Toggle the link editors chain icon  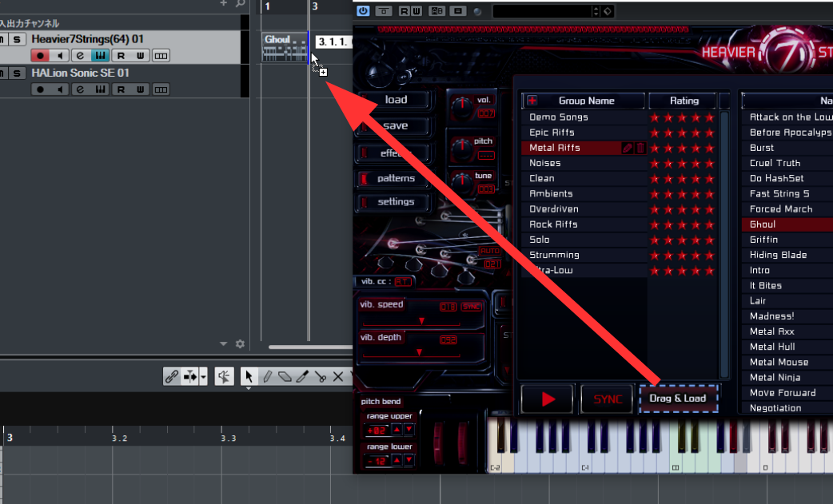coord(171,377)
